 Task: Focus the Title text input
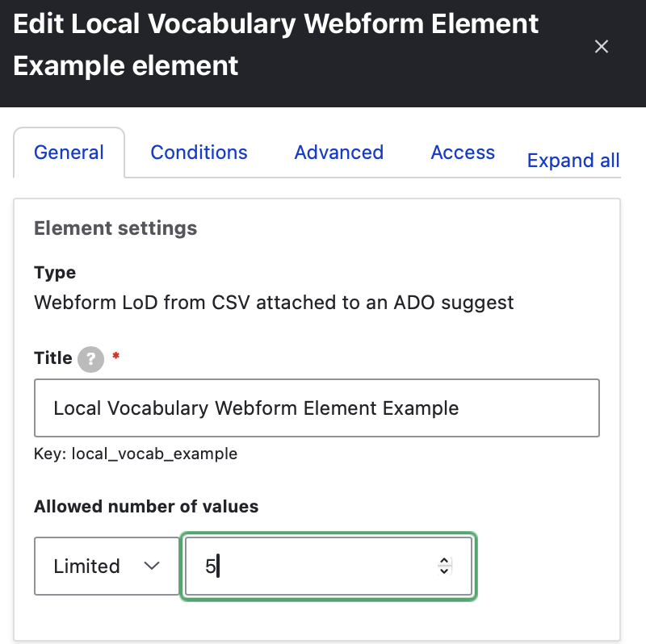pos(317,408)
